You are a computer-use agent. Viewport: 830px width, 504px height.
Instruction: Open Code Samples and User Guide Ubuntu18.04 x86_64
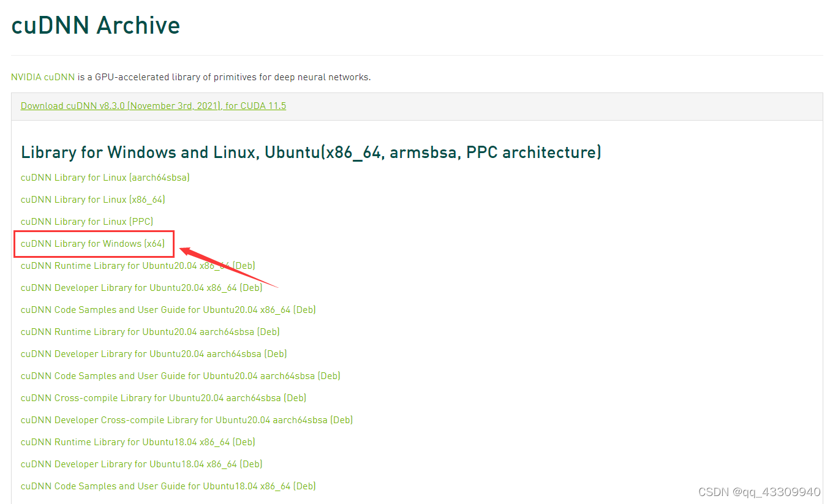click(168, 486)
